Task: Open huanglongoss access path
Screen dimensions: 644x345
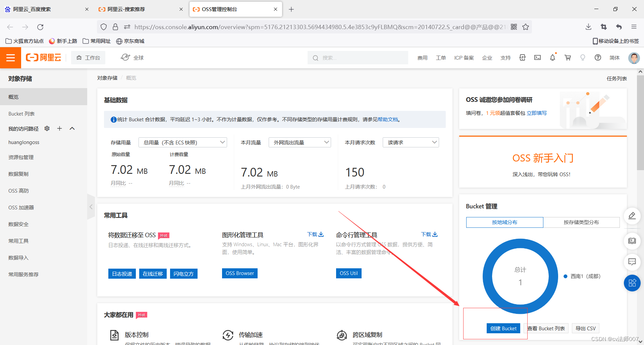Action: 24,142
